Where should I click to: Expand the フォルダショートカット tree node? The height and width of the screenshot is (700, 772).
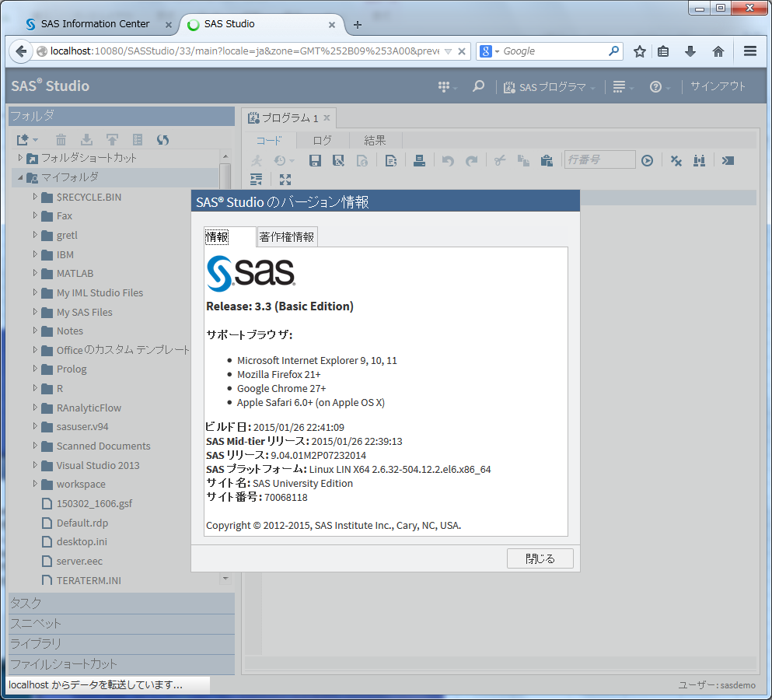pos(20,158)
